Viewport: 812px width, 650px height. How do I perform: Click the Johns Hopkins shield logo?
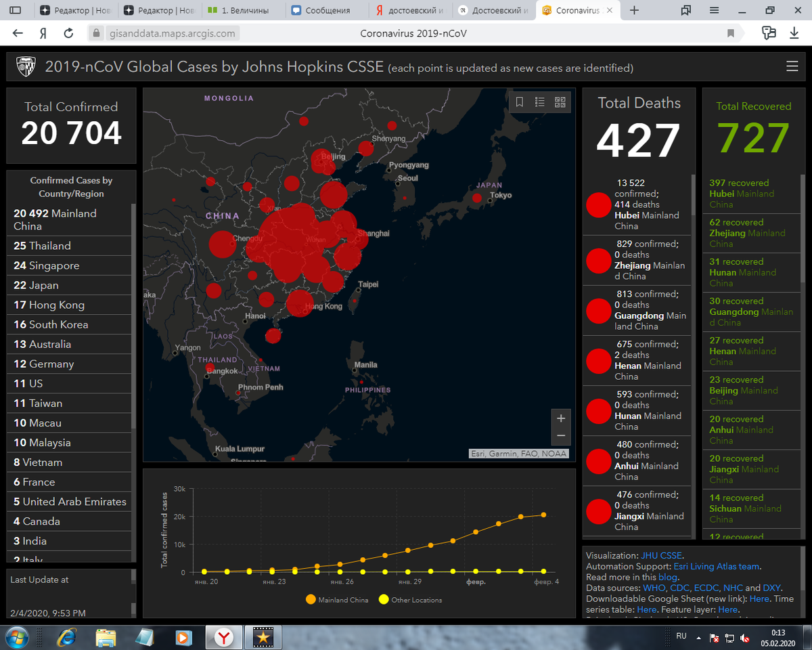(26, 66)
